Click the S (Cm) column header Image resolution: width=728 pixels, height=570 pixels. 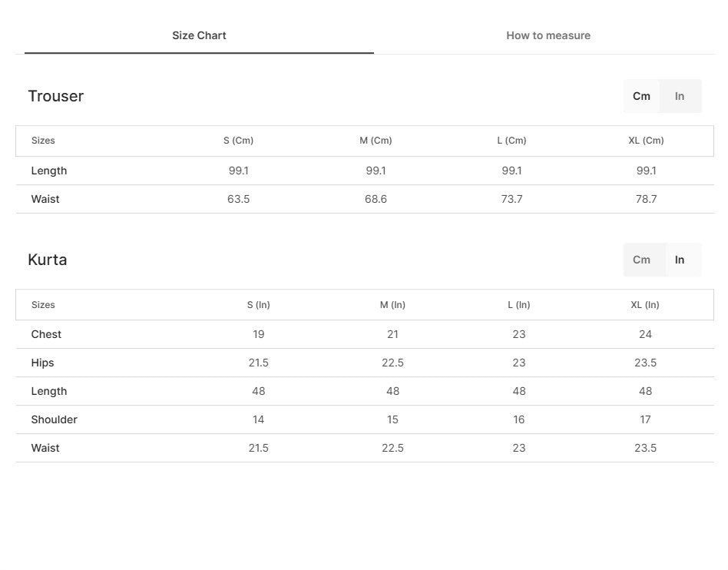tap(238, 141)
